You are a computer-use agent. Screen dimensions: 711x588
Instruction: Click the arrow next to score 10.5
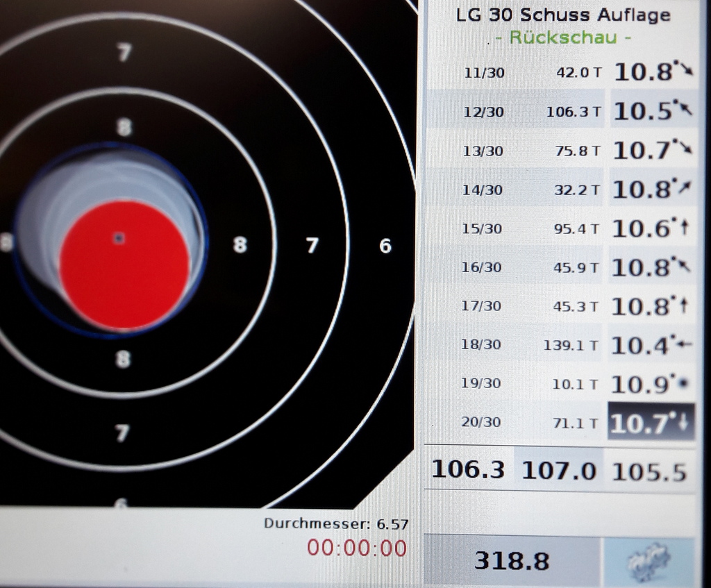pyautogui.click(x=685, y=109)
